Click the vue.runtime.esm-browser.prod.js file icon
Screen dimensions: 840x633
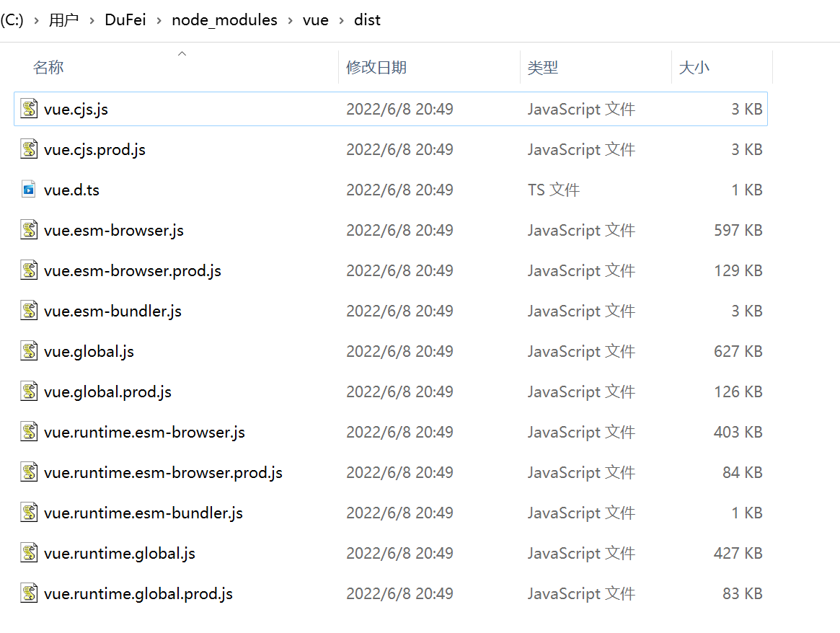[29, 472]
